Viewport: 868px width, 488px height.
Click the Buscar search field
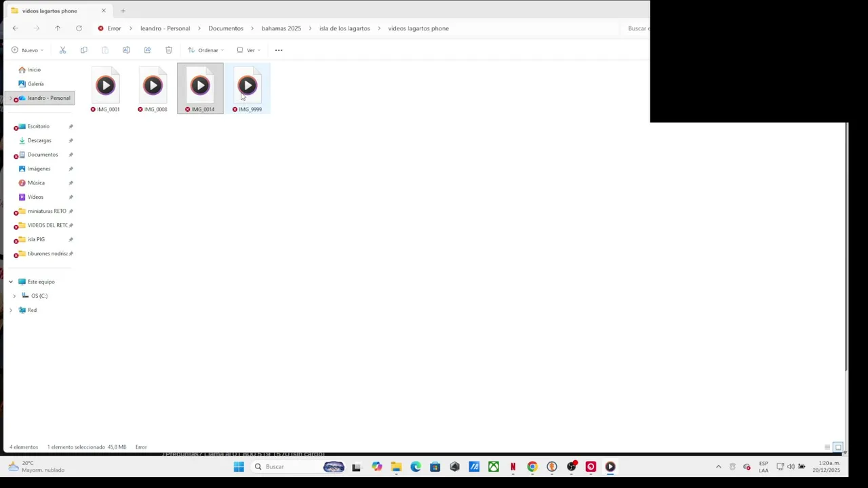click(636, 28)
